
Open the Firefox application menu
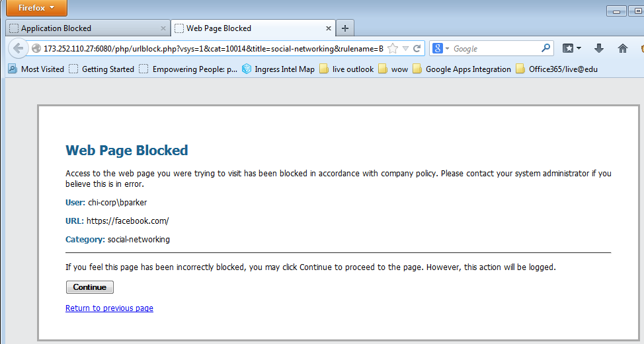(x=36, y=8)
